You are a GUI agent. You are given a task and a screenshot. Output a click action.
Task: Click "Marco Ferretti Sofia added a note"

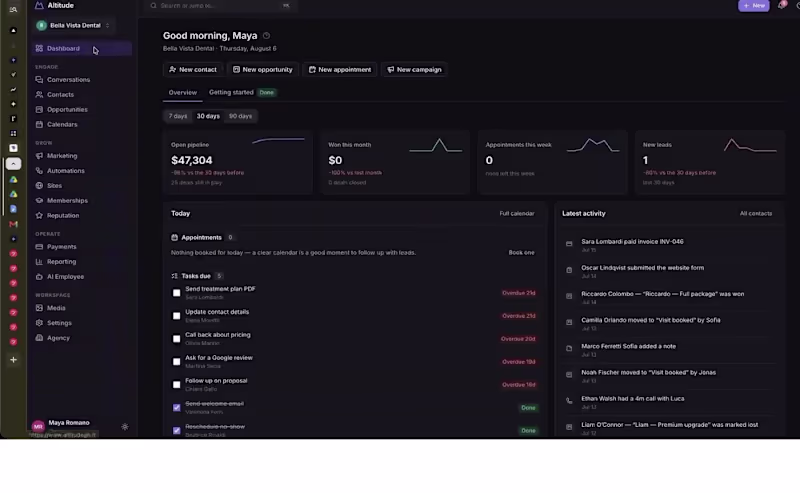point(628,347)
